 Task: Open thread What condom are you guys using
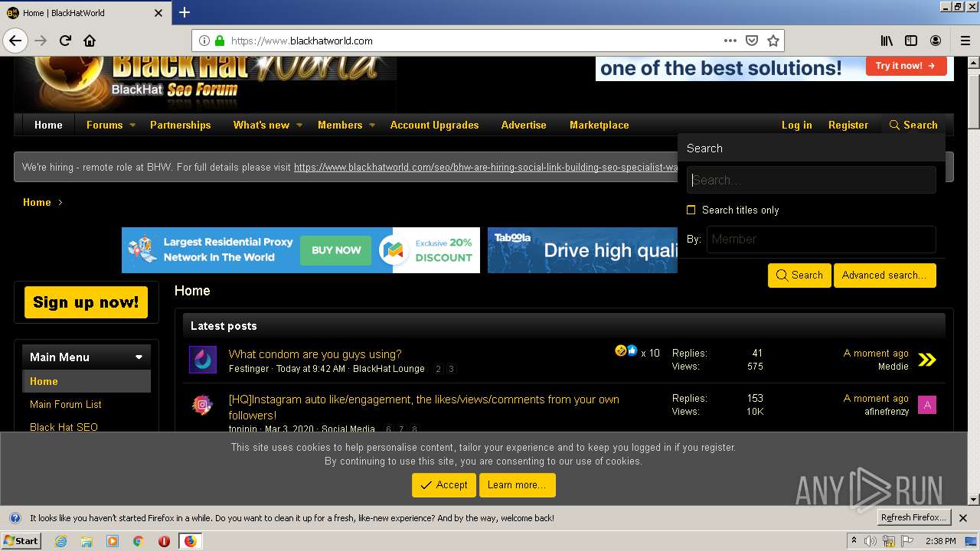click(315, 354)
